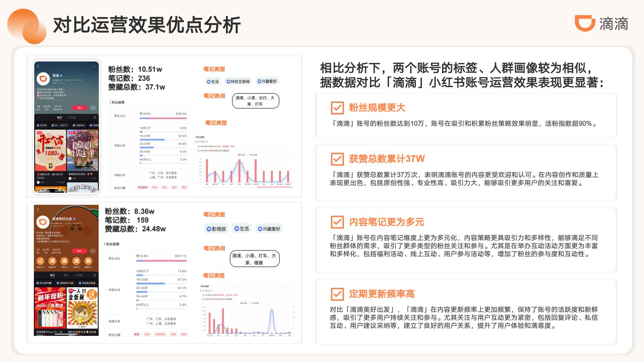Click 科技数码 fan interest tag in top panel
This screenshot has width=644, height=362.
click(x=142, y=187)
